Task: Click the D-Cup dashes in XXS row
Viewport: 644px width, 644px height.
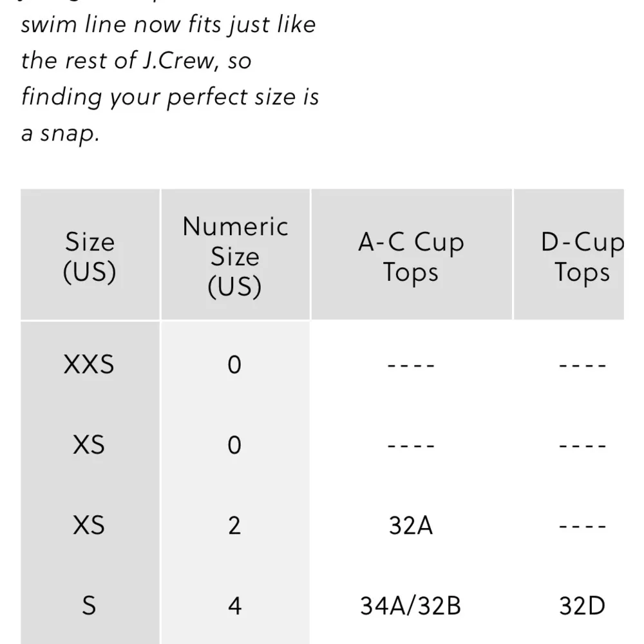Action: click(582, 365)
